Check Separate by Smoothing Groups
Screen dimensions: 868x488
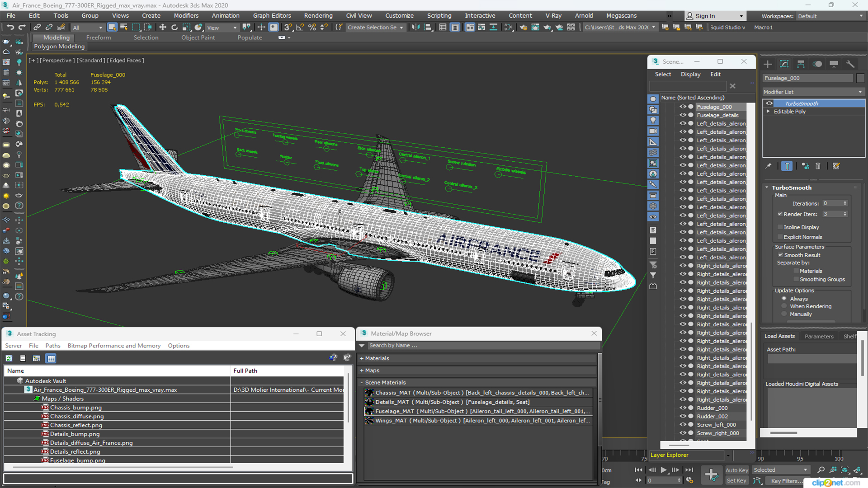[x=796, y=280]
